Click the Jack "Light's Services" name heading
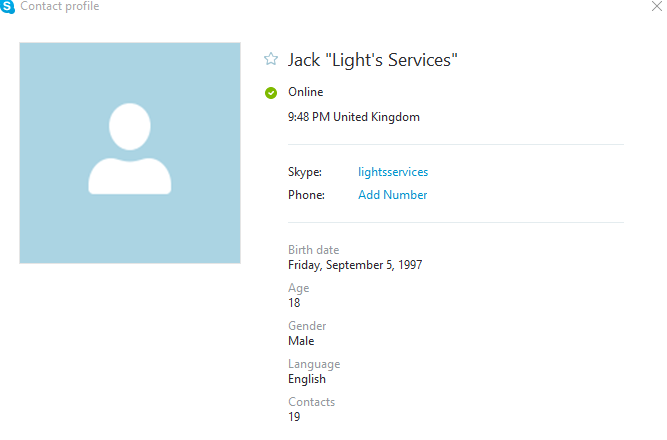This screenshot has width=667, height=440. point(372,60)
